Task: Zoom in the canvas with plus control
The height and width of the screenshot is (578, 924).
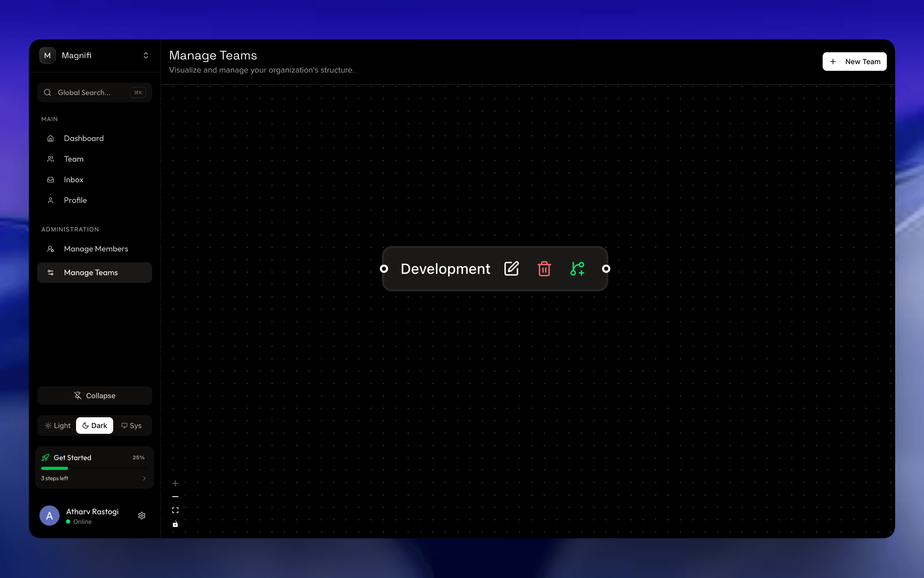Action: [175, 484]
